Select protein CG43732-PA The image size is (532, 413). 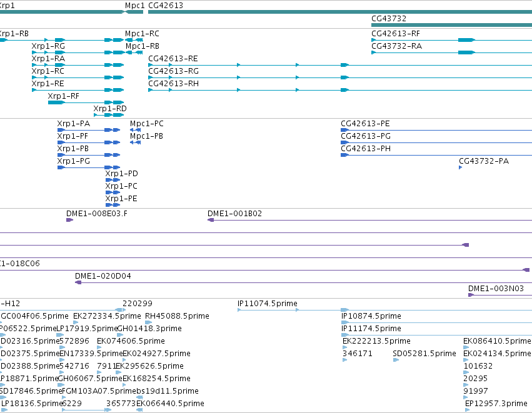click(484, 161)
